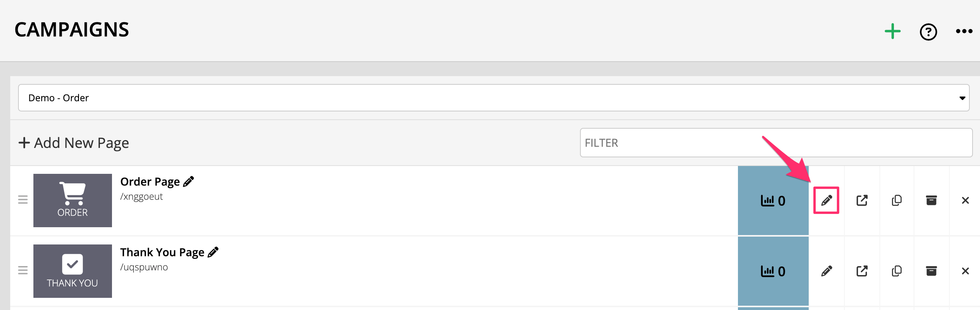Screen dimensions: 980x310
Task: Edit the Thank You Page using row pencil icon
Action: click(x=826, y=271)
